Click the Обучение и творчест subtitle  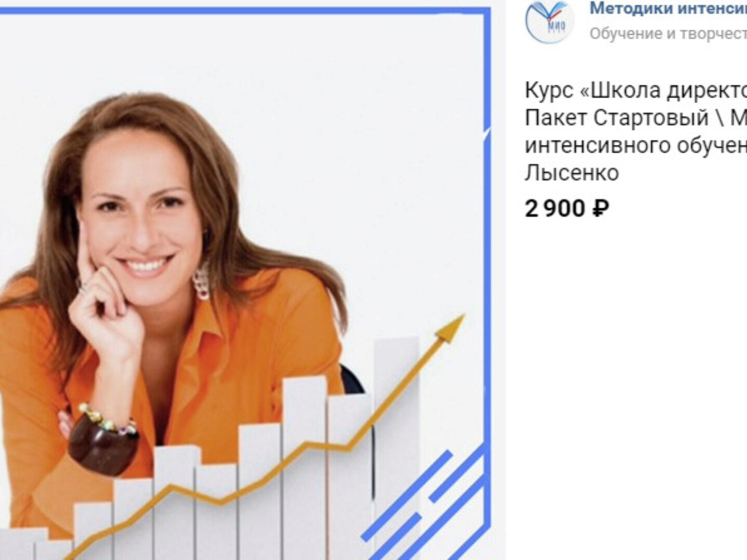(668, 34)
